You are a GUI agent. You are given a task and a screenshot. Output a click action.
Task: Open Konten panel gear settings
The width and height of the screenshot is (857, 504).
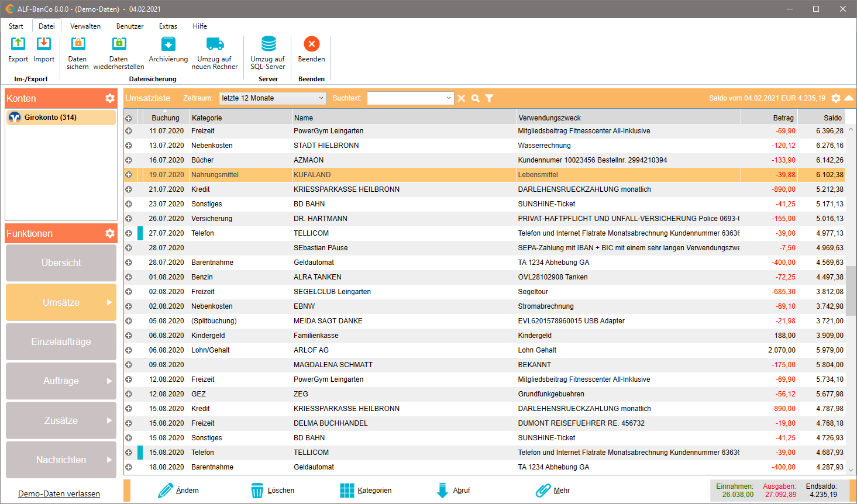(110, 98)
